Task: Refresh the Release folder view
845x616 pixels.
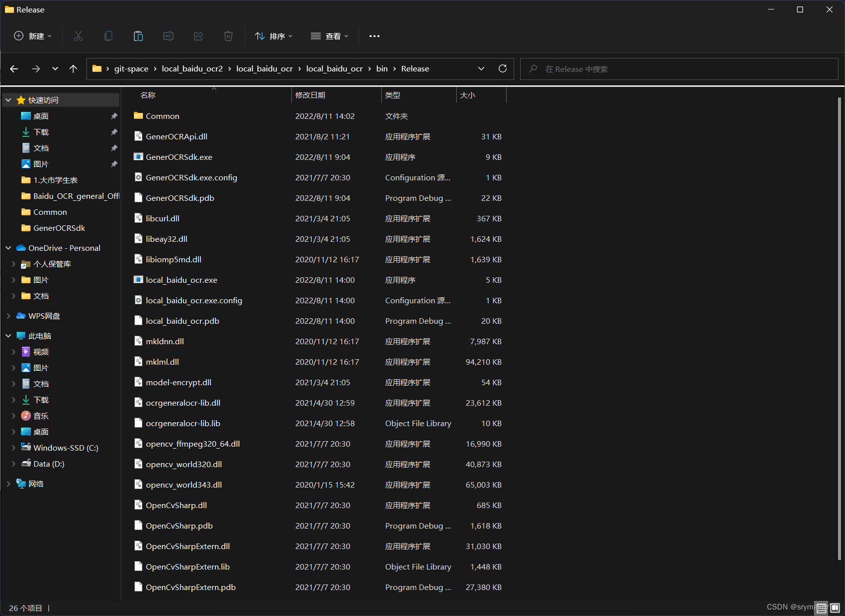Action: [503, 68]
